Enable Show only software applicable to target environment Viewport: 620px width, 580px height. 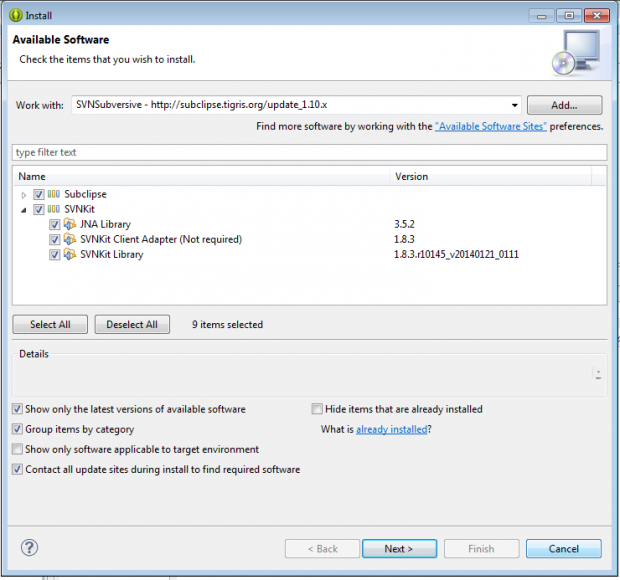click(17, 449)
